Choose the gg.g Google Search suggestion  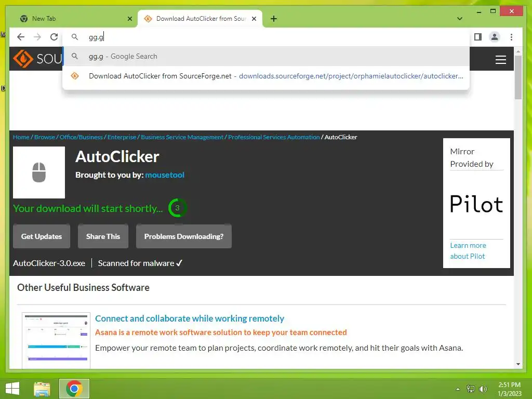[266, 56]
